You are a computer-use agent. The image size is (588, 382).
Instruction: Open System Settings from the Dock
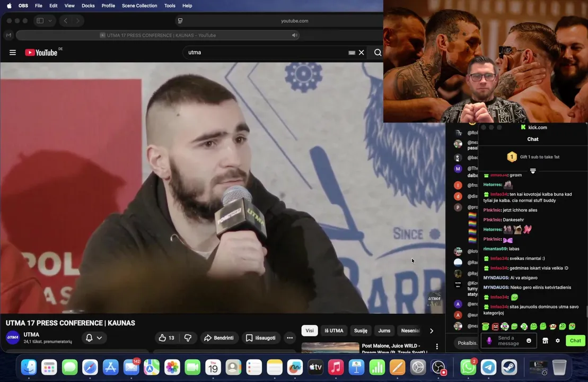pos(418,367)
